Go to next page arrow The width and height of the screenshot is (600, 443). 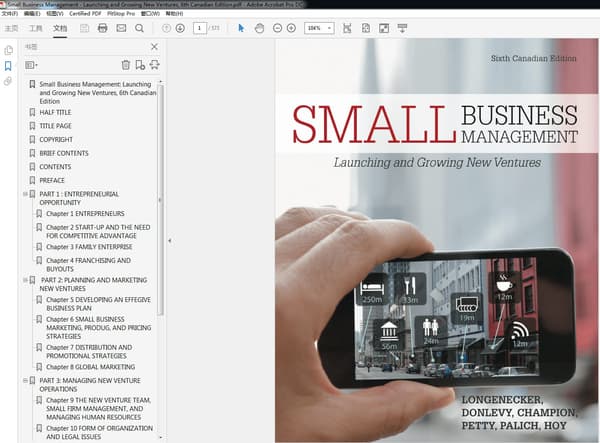coord(180,28)
